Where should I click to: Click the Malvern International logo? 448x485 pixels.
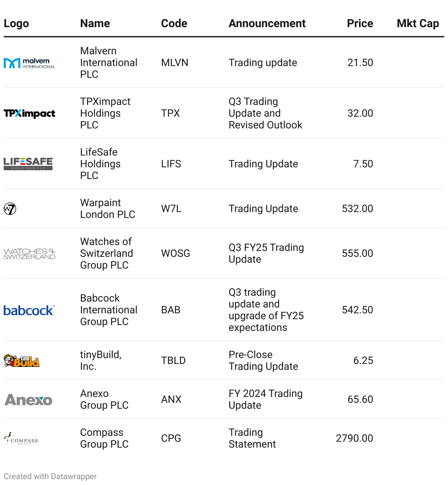click(29, 63)
